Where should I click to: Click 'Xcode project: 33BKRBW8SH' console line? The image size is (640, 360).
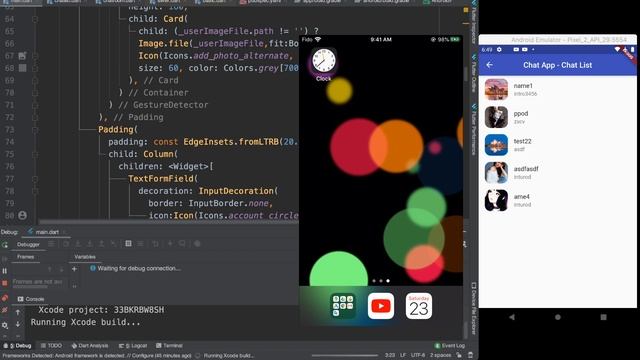[x=101, y=310]
